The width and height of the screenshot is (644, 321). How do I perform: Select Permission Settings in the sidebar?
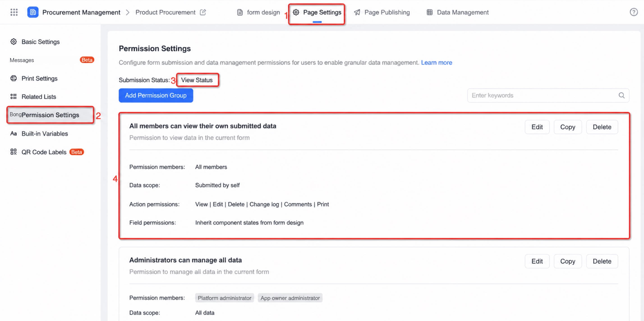(50, 115)
